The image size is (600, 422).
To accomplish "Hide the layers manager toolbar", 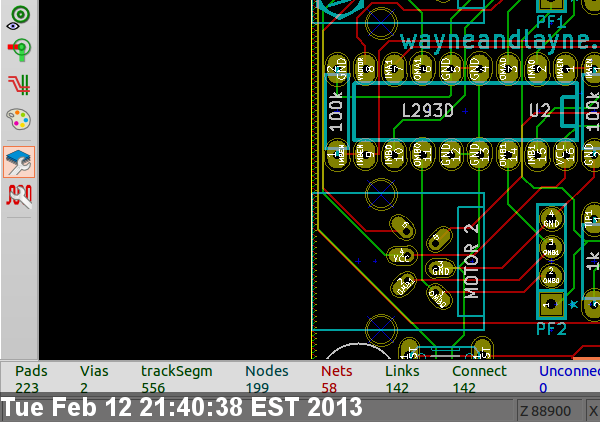I will point(19,162).
